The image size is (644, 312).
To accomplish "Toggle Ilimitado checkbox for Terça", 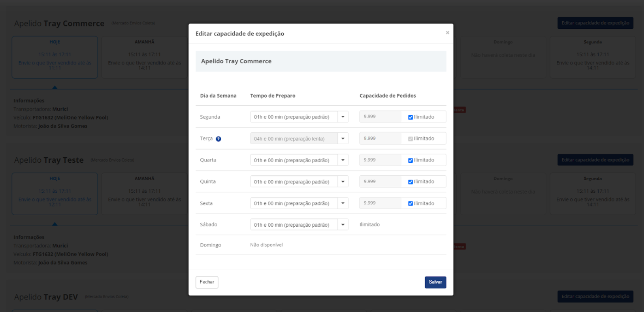I will click(411, 139).
